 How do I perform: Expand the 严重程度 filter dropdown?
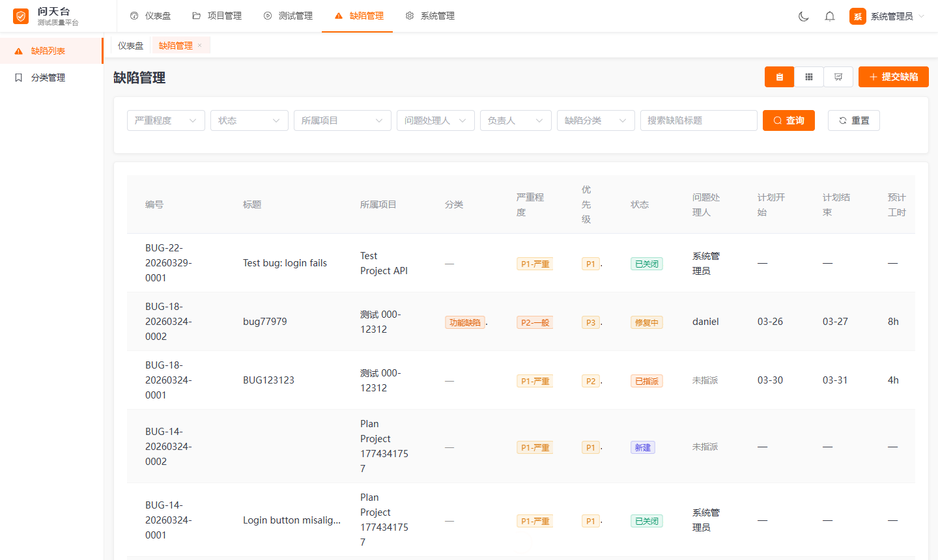(166, 120)
